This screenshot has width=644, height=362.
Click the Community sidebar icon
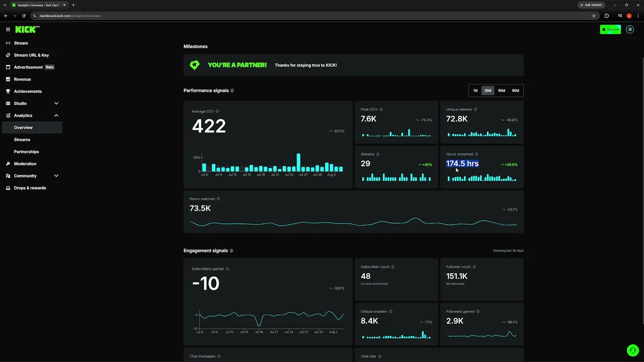click(8, 176)
